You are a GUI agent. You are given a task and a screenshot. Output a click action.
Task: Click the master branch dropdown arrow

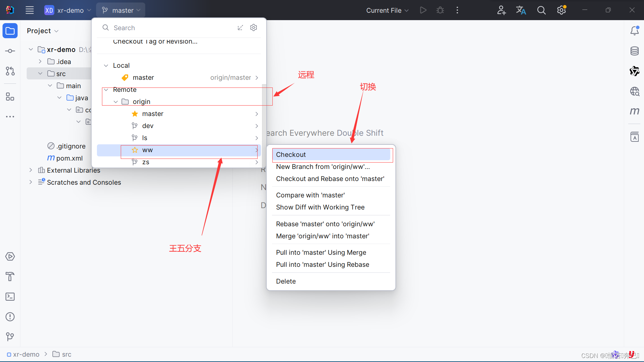pos(140,10)
